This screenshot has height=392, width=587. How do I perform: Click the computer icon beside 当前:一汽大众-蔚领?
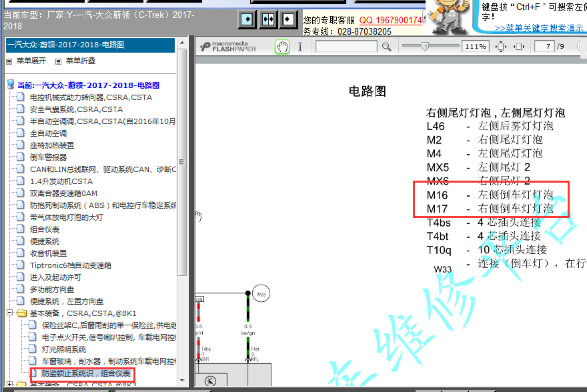(11, 84)
